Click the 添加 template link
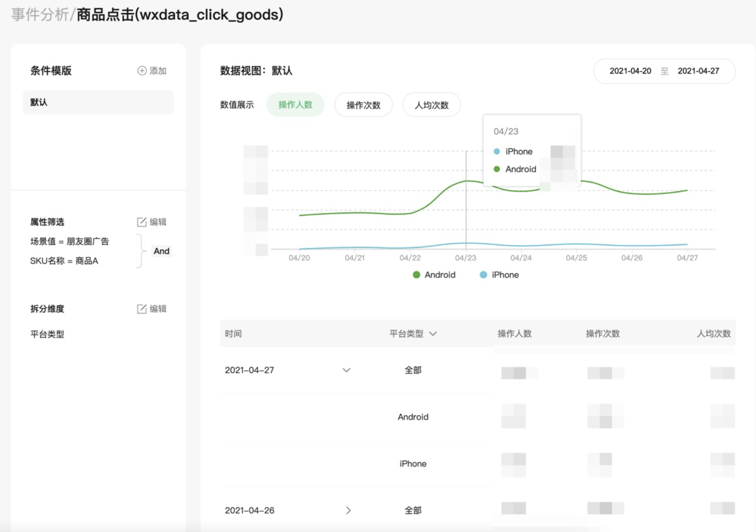756x532 pixels. click(x=157, y=71)
